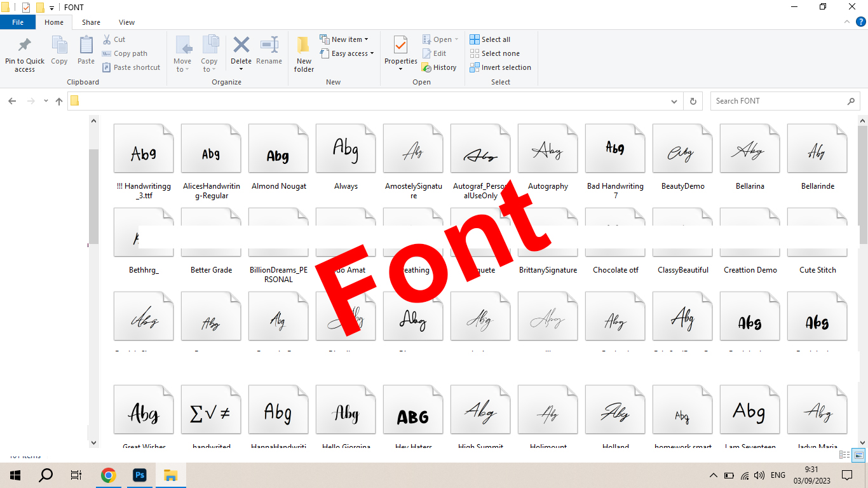Open Photoshop from the taskbar
This screenshot has height=488, width=868.
pyautogui.click(x=139, y=475)
